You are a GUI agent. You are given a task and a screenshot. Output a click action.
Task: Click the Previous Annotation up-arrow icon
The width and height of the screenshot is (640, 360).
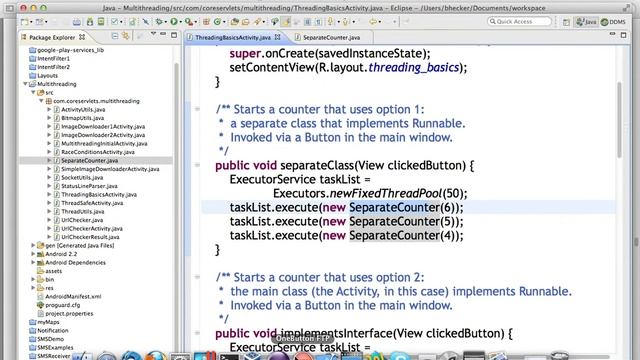pyautogui.click(x=346, y=22)
